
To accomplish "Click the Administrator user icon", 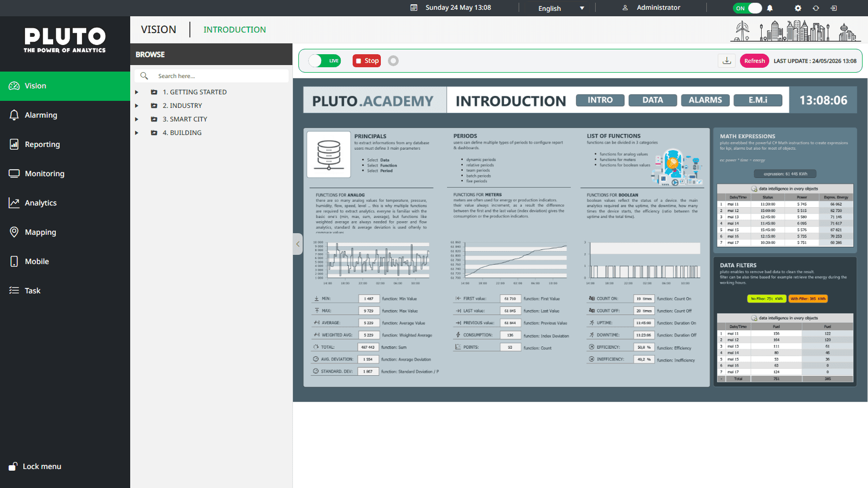I will 625,8.
